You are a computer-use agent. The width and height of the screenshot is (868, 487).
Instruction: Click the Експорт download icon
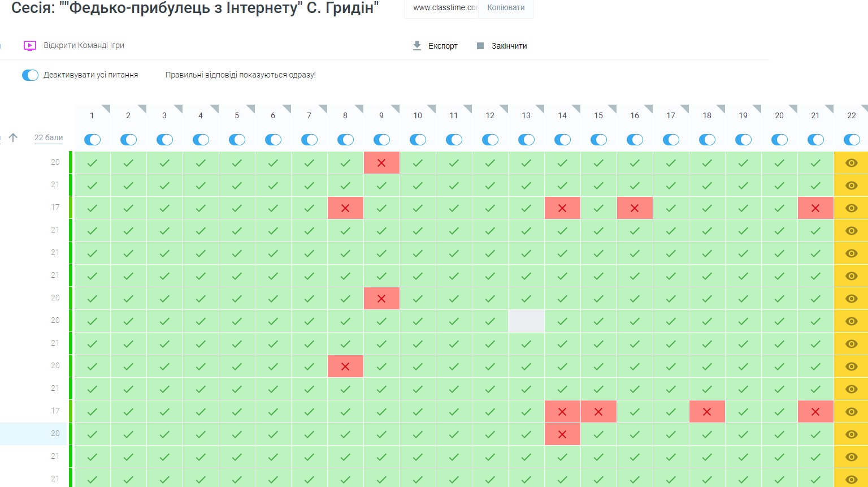point(417,46)
